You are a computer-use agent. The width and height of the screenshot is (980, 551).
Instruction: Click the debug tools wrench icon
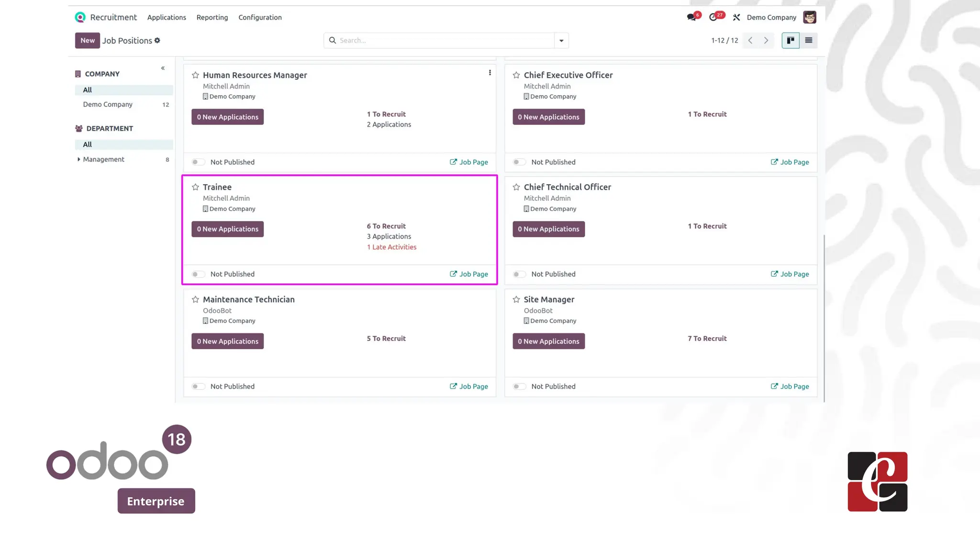click(736, 17)
